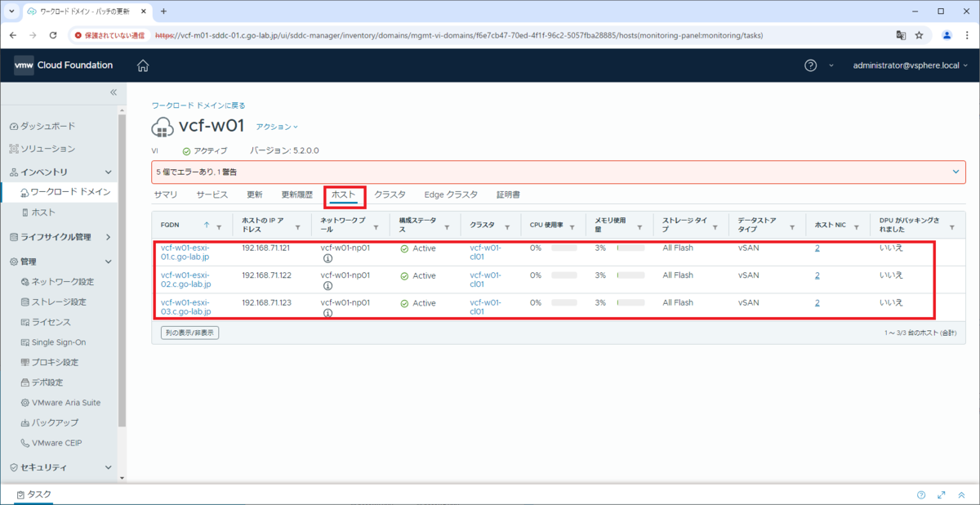This screenshot has width=980, height=505.
Task: Open host vcf-w01-esxi-01.c.go-lab.jp link
Action: [186, 252]
